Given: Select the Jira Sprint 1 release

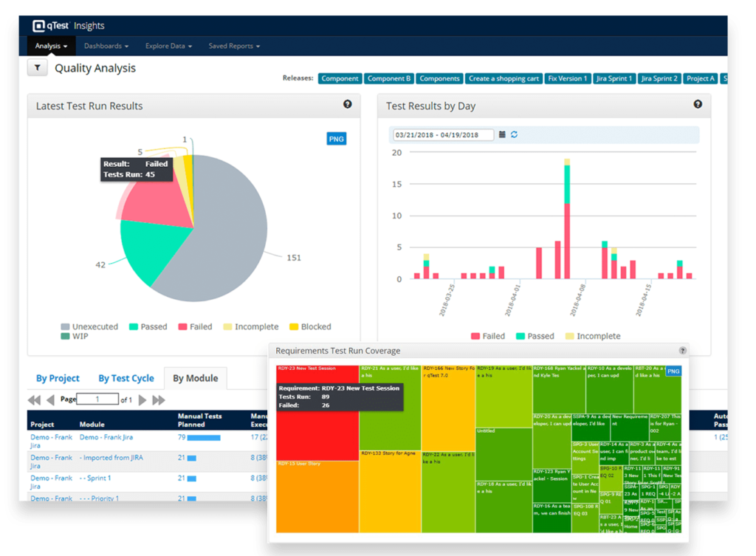Looking at the screenshot, I should (614, 78).
